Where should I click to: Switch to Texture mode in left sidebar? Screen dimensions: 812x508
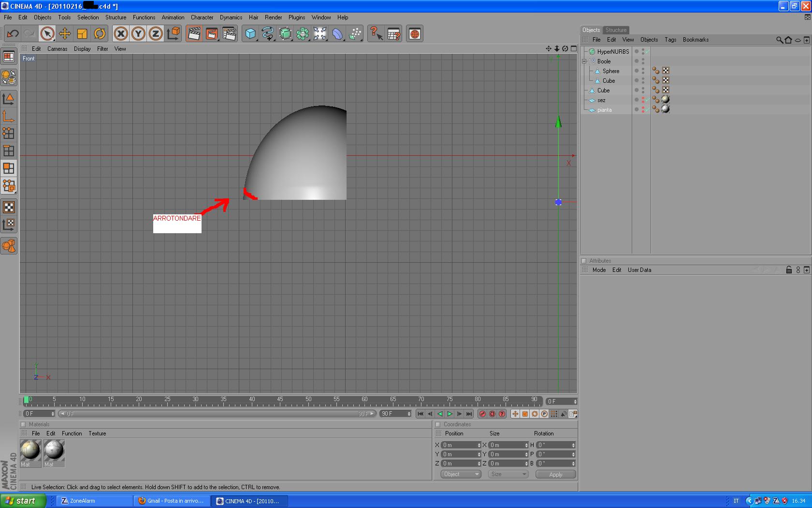pos(9,207)
